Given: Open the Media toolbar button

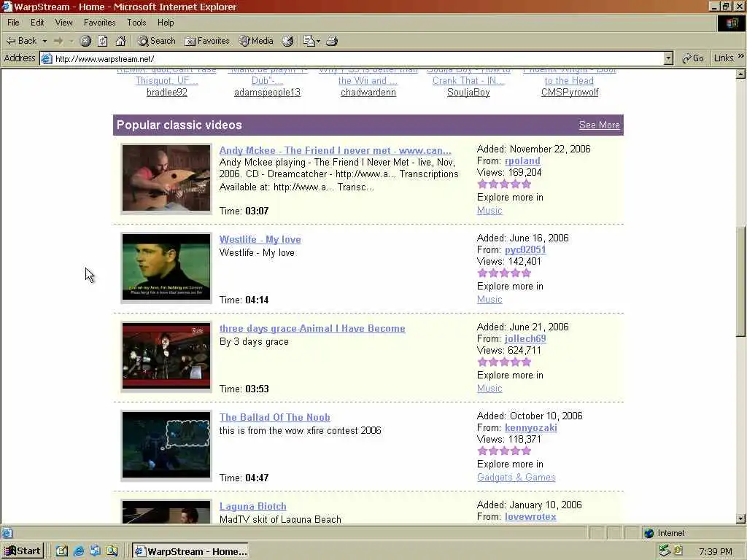Looking at the screenshot, I should pos(256,41).
